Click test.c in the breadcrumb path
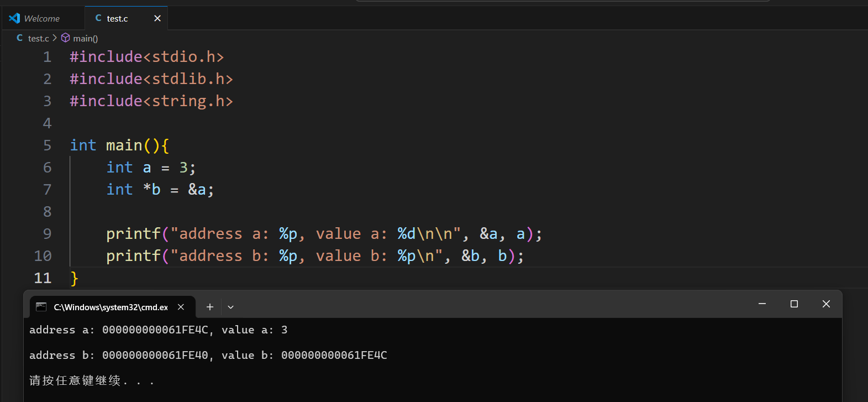The height and width of the screenshot is (402, 868). coord(38,38)
